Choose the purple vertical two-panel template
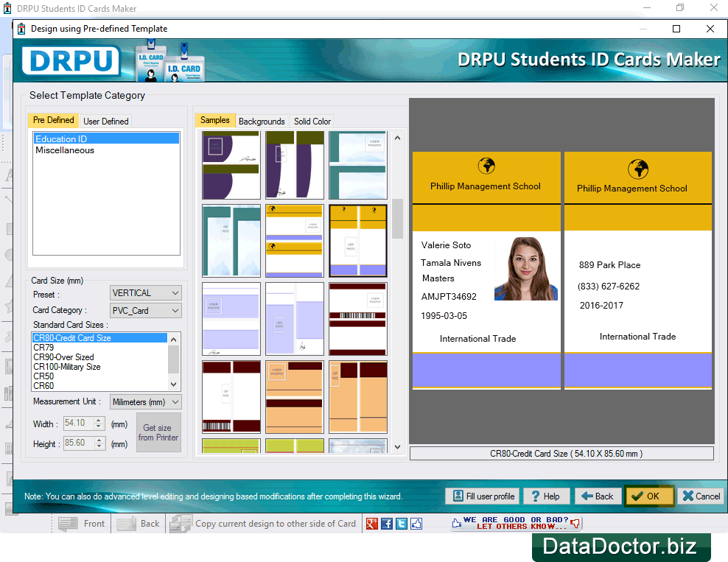The width and height of the screenshot is (728, 562). point(295,165)
